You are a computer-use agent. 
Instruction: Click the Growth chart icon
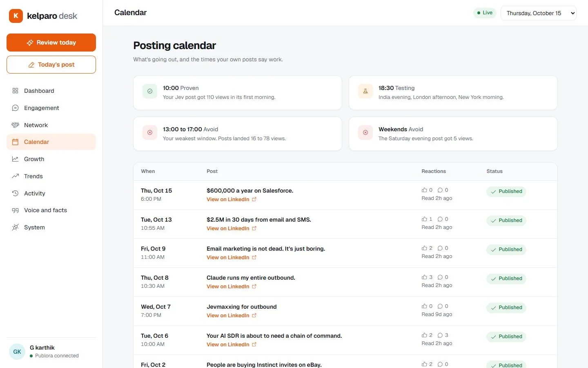[x=16, y=159]
